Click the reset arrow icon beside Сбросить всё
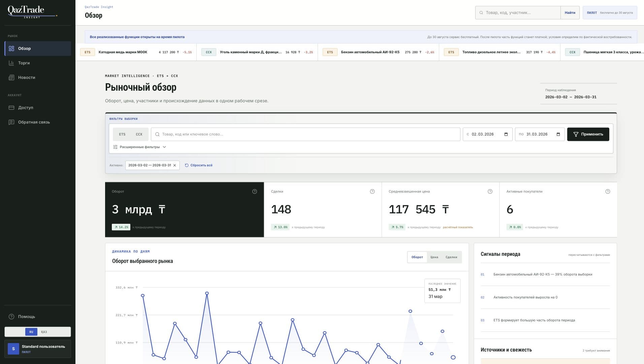 (x=187, y=165)
